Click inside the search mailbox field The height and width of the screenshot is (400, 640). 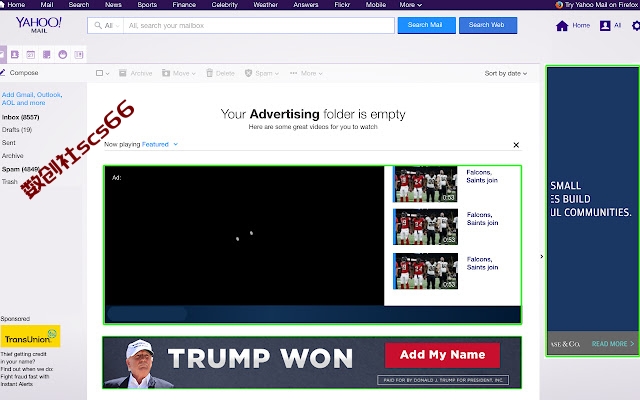tap(259, 25)
